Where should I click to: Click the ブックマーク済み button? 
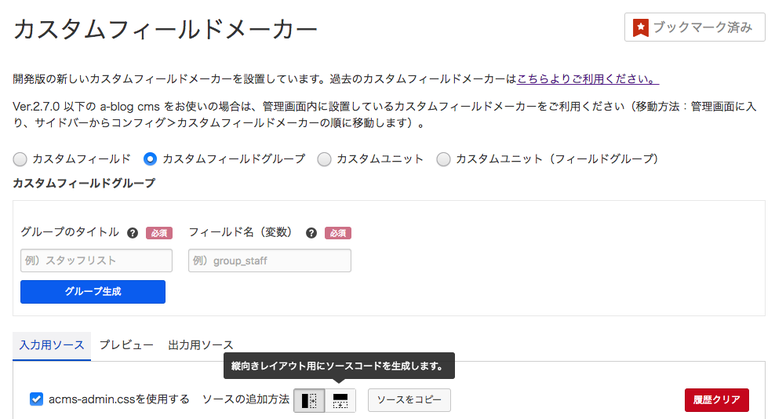694,28
